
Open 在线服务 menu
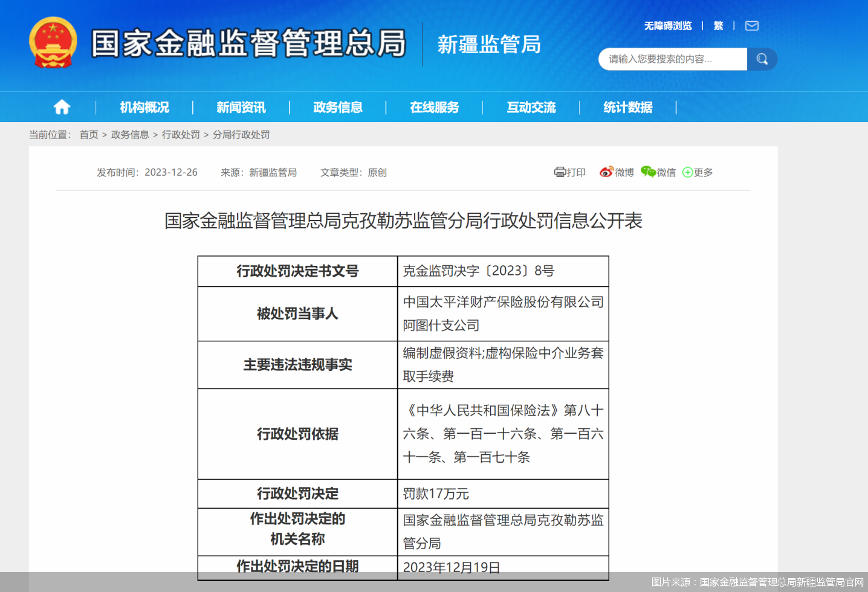pyautogui.click(x=435, y=108)
